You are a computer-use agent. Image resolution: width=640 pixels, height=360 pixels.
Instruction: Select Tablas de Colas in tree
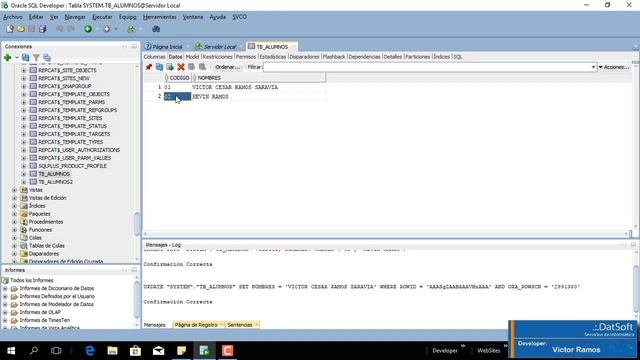(x=47, y=246)
